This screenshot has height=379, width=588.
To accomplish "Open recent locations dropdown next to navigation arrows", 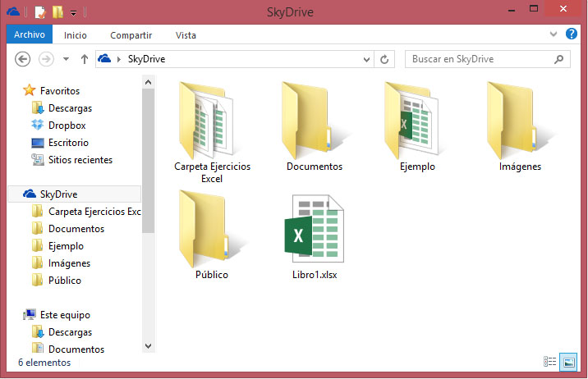I will 66,60.
